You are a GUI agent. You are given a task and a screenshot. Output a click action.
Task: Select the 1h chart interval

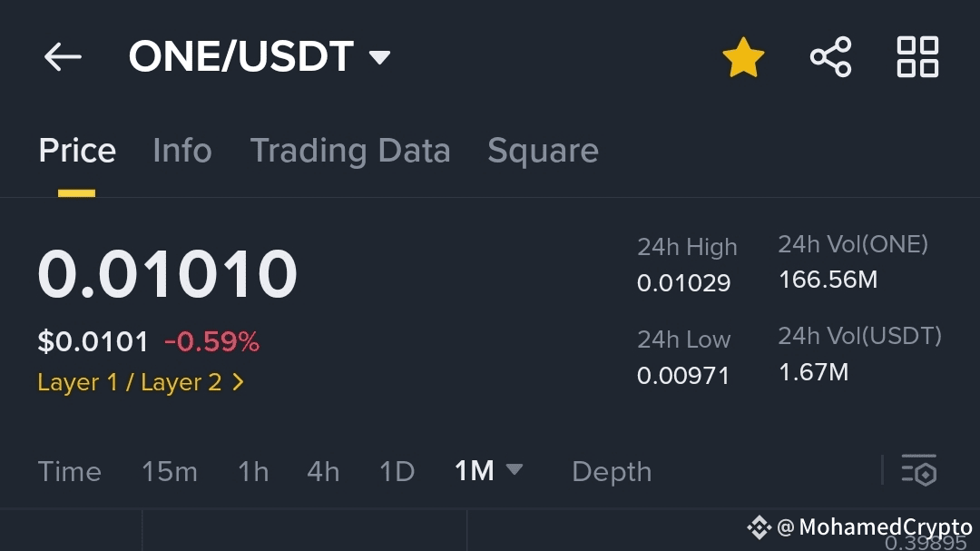(253, 471)
